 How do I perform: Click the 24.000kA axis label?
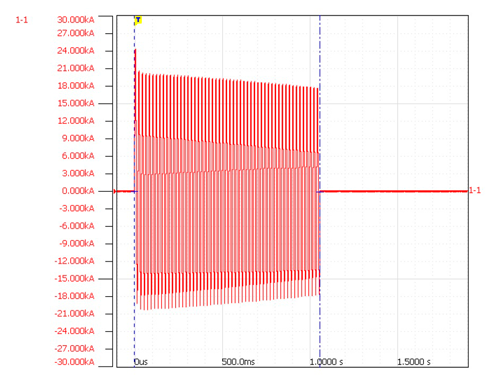pyautogui.click(x=76, y=51)
